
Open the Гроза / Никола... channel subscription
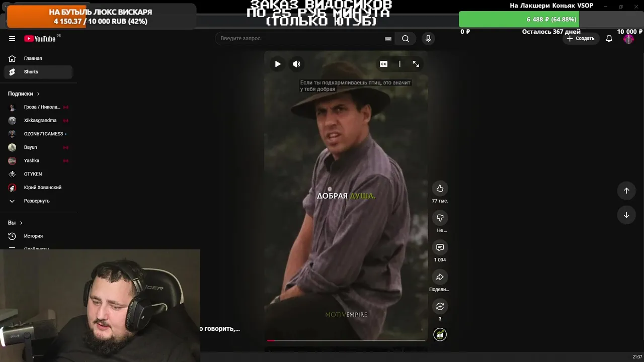pos(38,107)
